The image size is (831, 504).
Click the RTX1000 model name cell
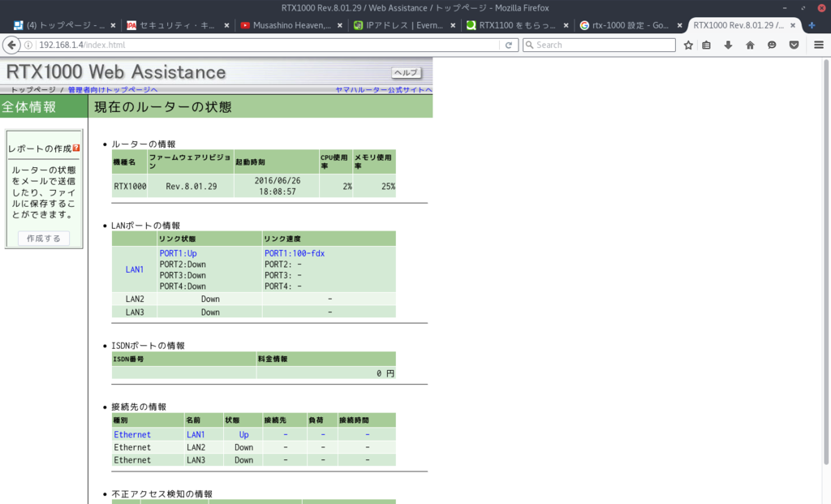[130, 187]
